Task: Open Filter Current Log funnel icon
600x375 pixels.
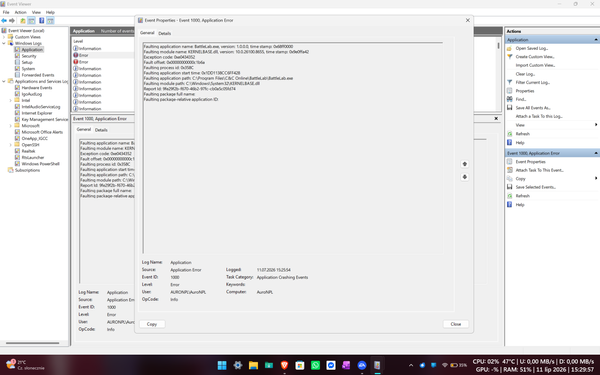Action: (509, 82)
